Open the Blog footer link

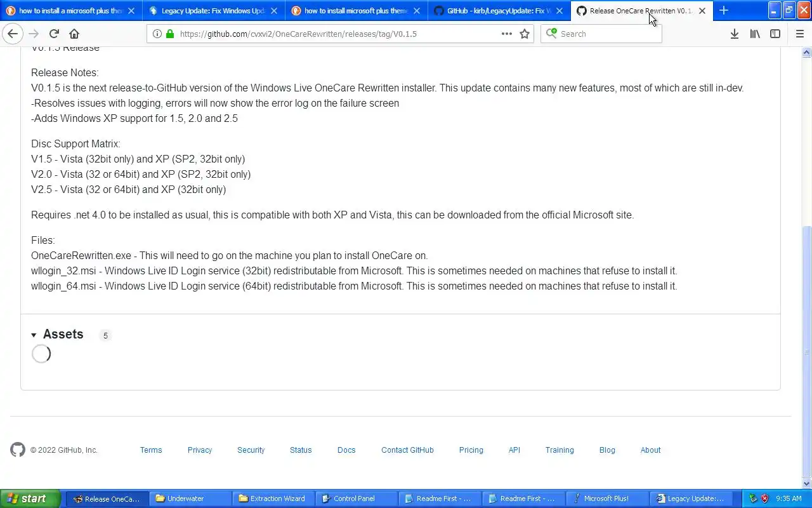(607, 450)
